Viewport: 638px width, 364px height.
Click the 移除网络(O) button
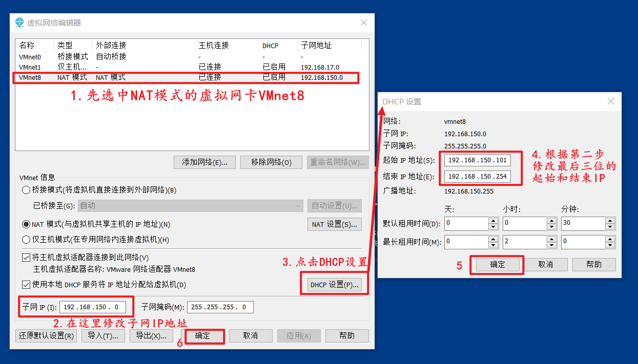271,162
